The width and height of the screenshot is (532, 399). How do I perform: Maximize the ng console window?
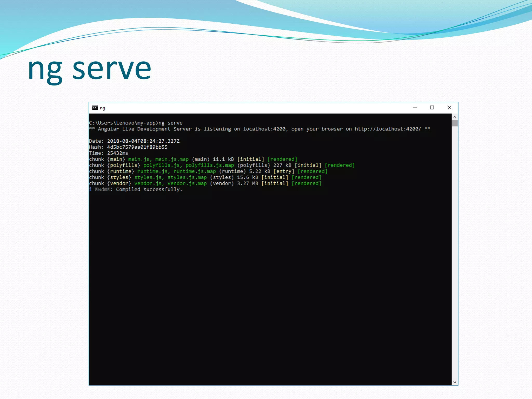[x=432, y=108]
